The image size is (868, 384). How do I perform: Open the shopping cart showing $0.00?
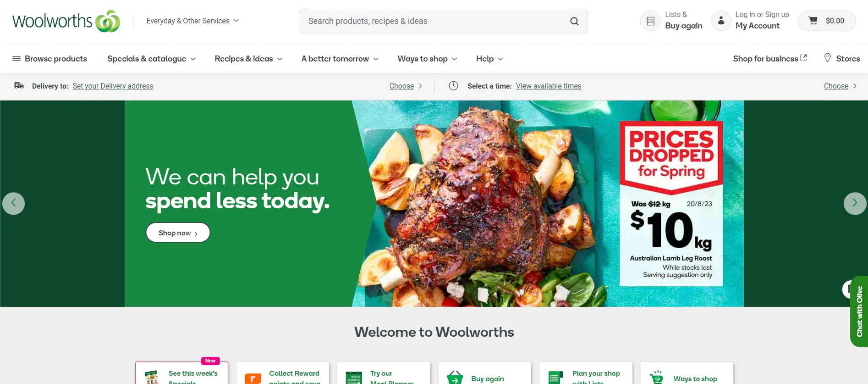coord(826,21)
